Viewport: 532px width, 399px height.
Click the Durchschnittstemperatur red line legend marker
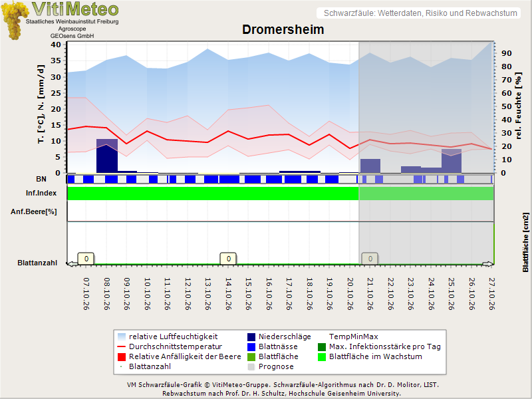click(x=122, y=346)
